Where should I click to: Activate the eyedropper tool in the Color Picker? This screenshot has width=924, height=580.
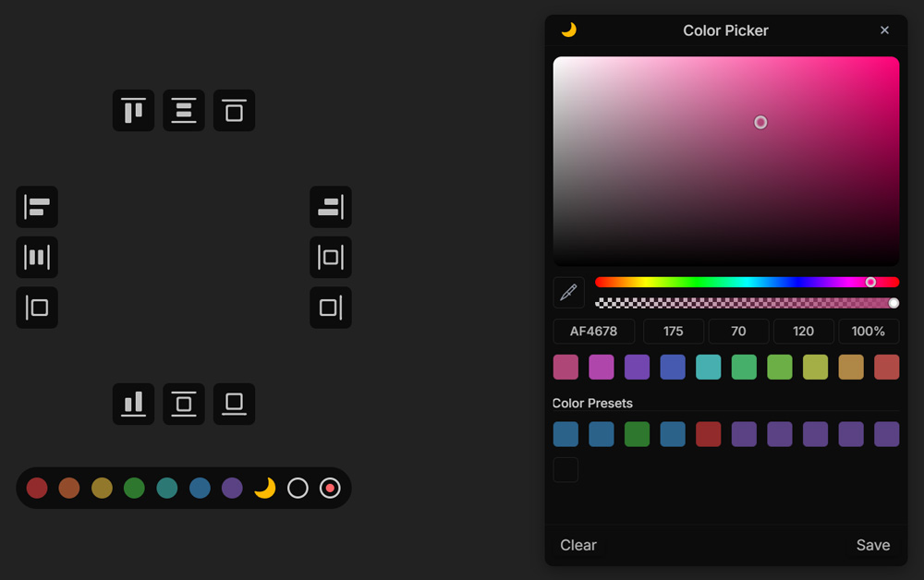tap(568, 293)
